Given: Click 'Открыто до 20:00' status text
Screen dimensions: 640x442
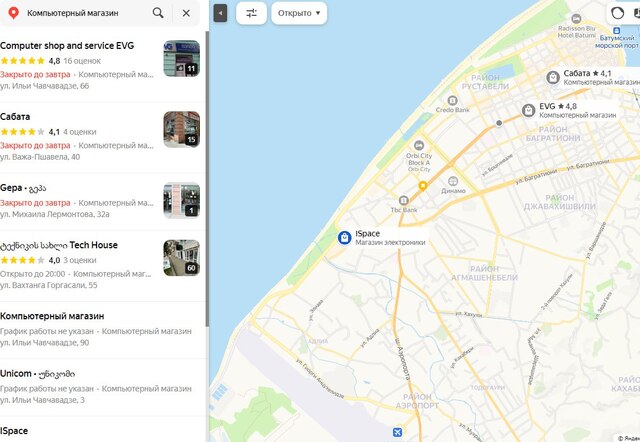Looking at the screenshot, I should [x=33, y=274].
